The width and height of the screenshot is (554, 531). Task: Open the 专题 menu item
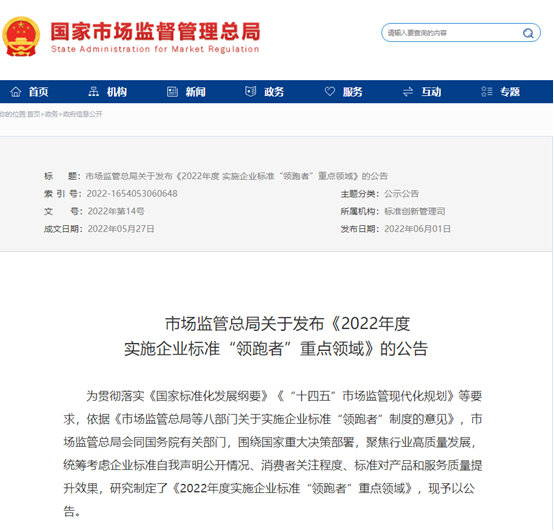coord(509,92)
